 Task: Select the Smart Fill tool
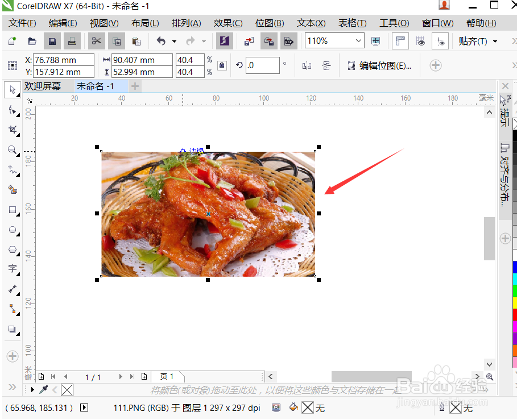click(x=13, y=189)
